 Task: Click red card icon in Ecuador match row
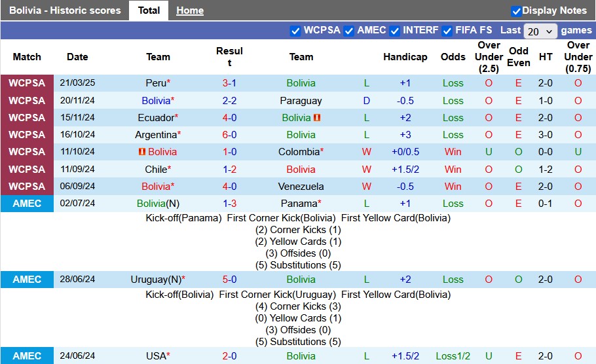point(317,118)
